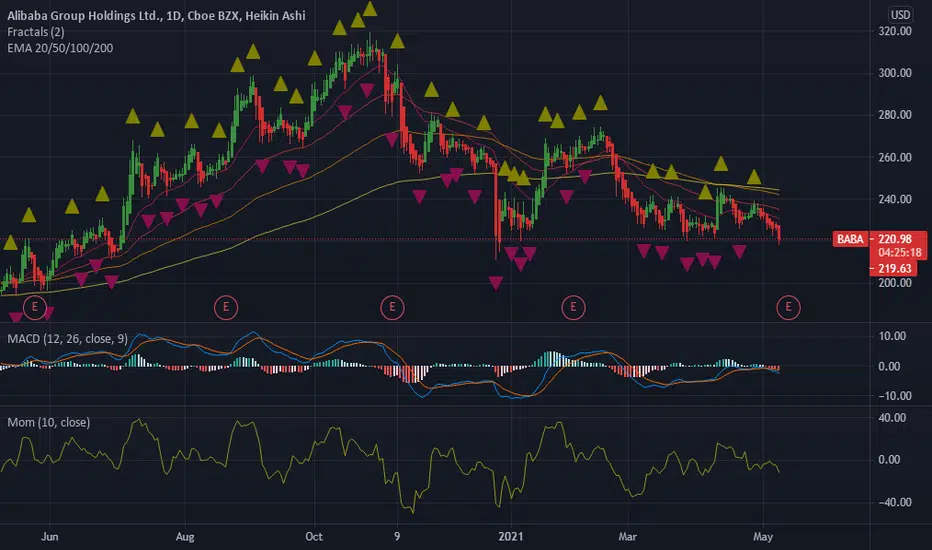Click the Mar date label

click(x=628, y=536)
